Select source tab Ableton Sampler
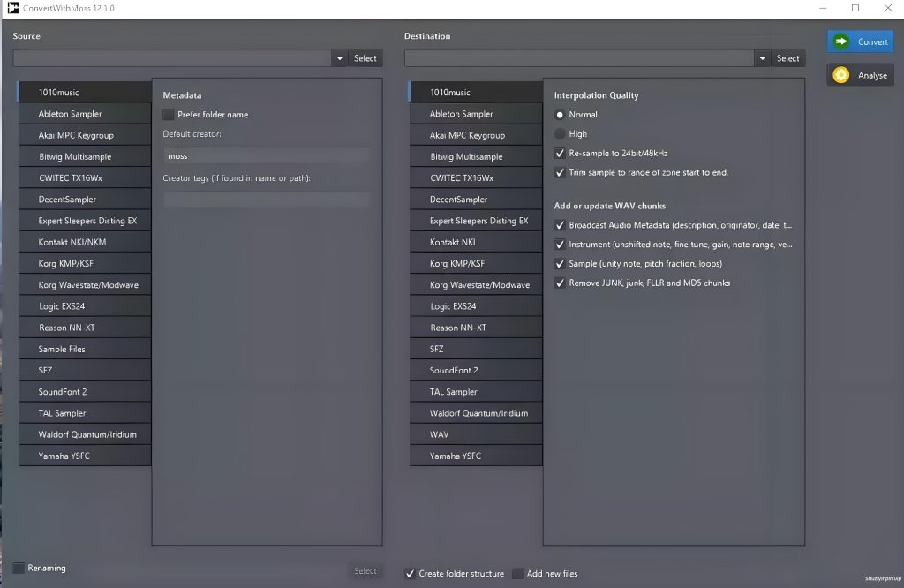This screenshot has height=588, width=904. click(x=85, y=114)
